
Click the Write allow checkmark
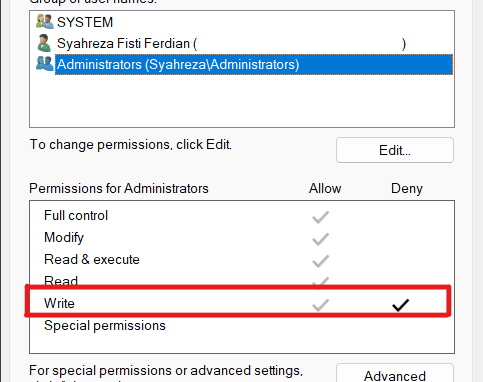click(x=321, y=305)
